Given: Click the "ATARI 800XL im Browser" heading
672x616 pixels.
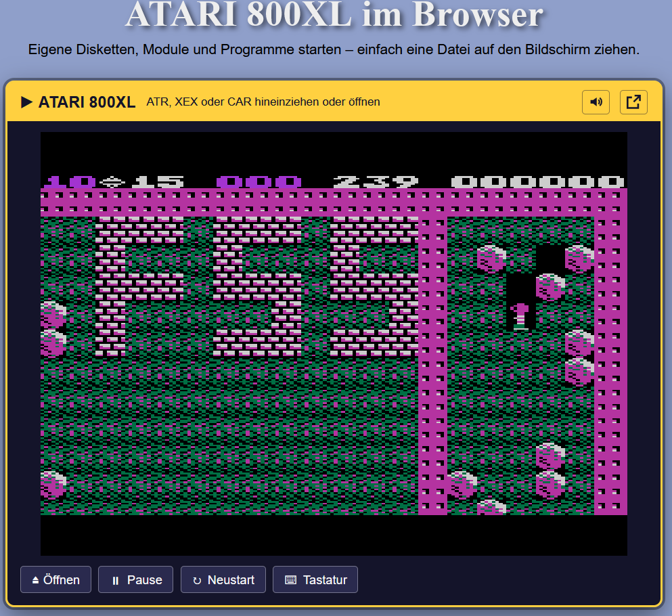Looking at the screenshot, I should pos(334,15).
